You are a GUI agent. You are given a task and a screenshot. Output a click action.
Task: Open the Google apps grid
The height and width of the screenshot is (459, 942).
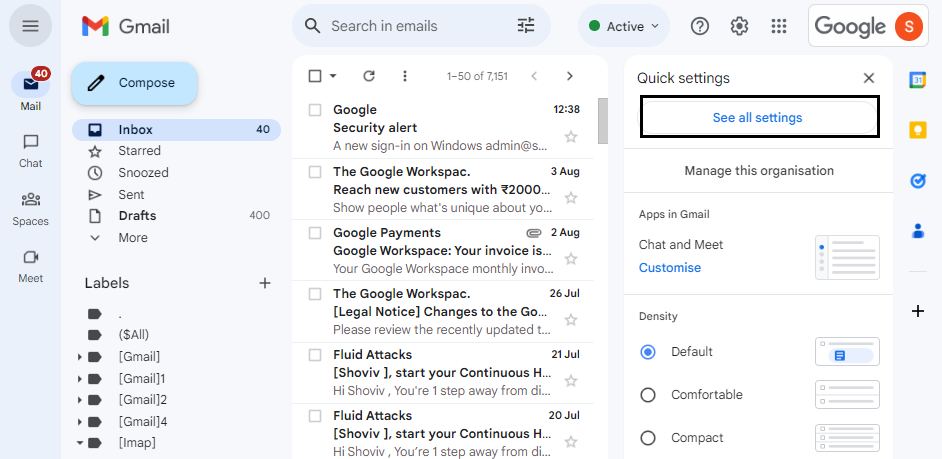point(779,26)
